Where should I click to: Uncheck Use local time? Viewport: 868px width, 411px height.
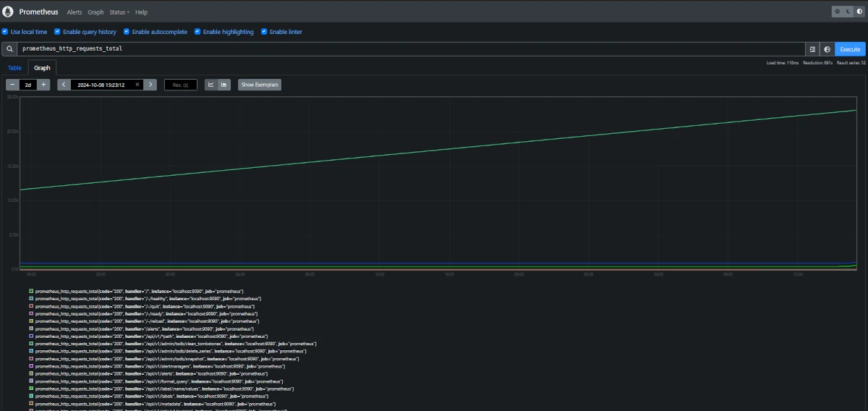[x=5, y=32]
